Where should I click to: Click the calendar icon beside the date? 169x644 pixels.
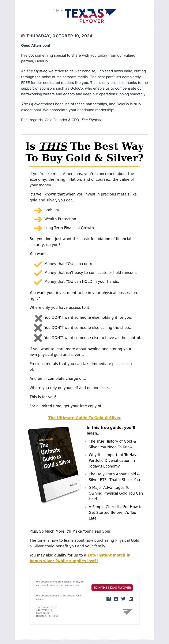click(23, 36)
